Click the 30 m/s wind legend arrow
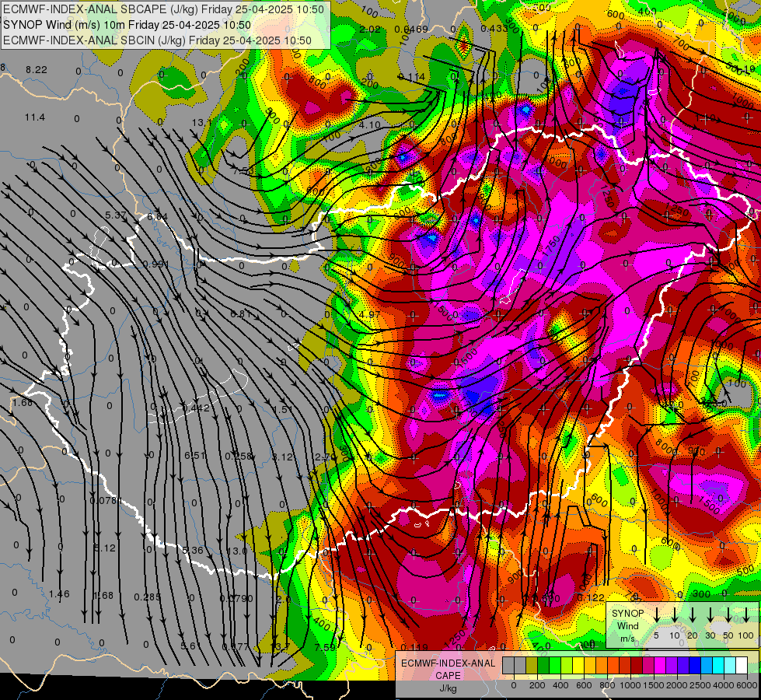This screenshot has width=761, height=700. (x=710, y=614)
